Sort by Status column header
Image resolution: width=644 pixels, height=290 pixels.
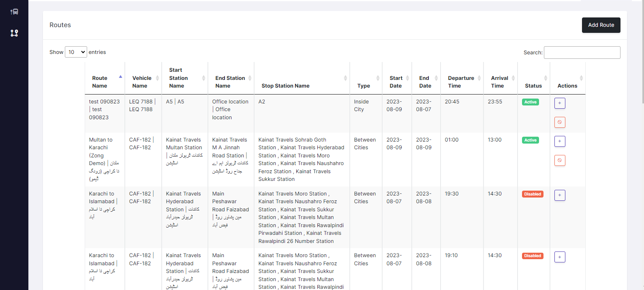coord(533,86)
